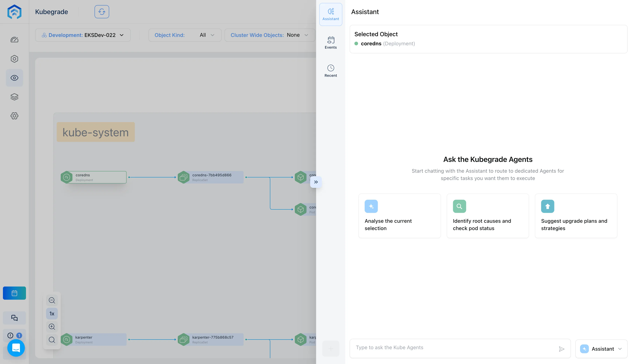Open the Development EKSDev-022 cluster dropdown
The width and height of the screenshot is (632, 364).
pos(83,35)
